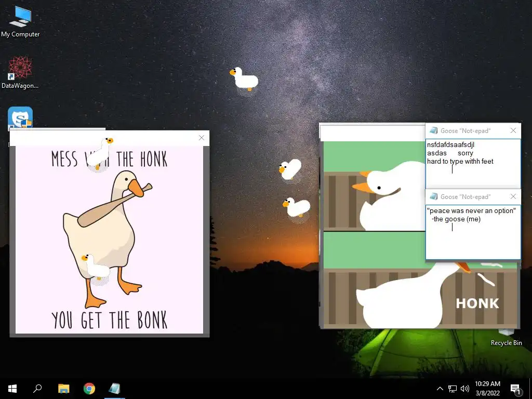
Task: Click the Show desktop sliver at taskbar end
Action: pos(530,389)
